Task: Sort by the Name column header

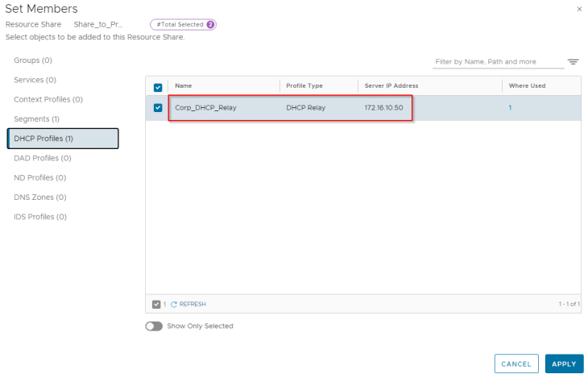Action: pyautogui.click(x=183, y=86)
